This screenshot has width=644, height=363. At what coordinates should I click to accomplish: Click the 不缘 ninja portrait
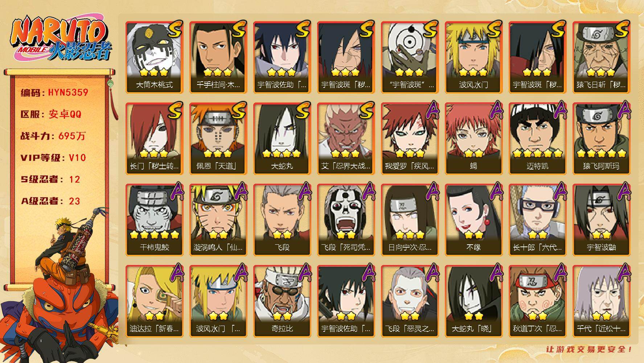(474, 220)
